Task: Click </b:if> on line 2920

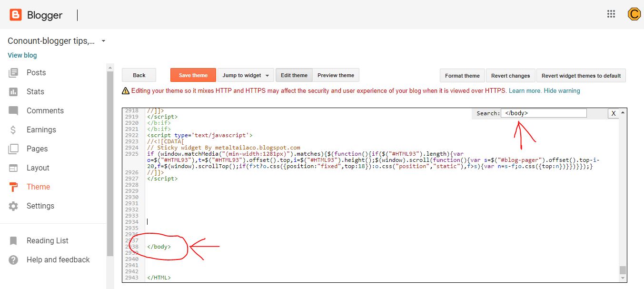Action: 159,123
